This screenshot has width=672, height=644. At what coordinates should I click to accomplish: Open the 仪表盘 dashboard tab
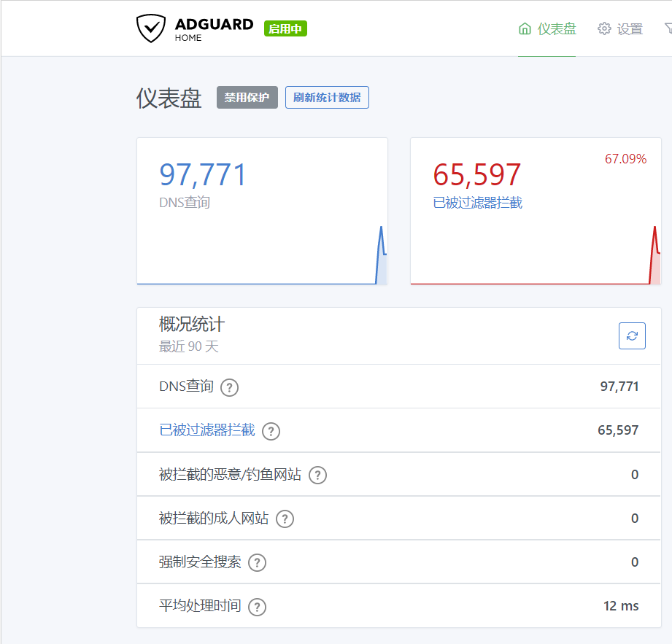(547, 28)
